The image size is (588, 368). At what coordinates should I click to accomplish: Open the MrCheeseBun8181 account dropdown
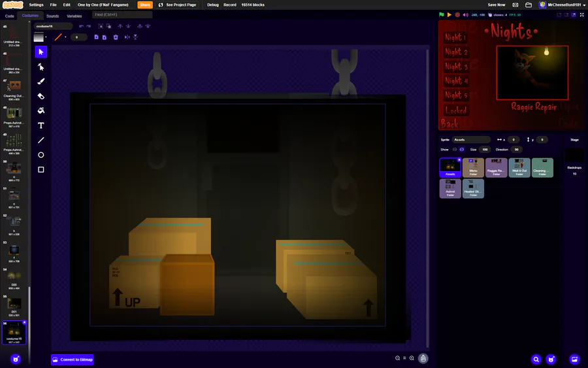[x=562, y=5]
